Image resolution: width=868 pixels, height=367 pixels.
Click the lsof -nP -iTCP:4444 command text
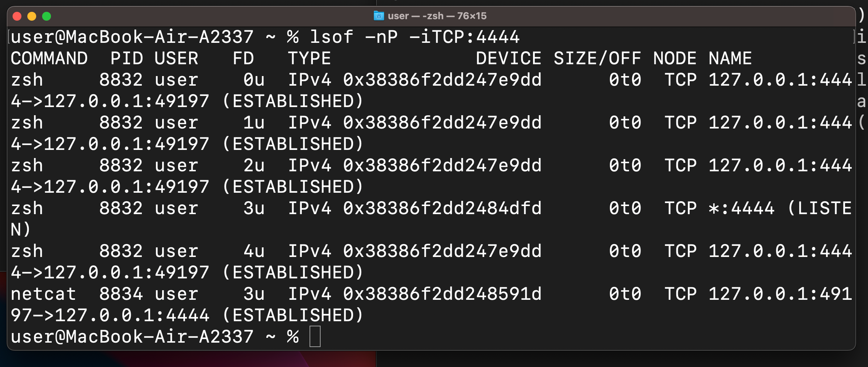(x=414, y=37)
